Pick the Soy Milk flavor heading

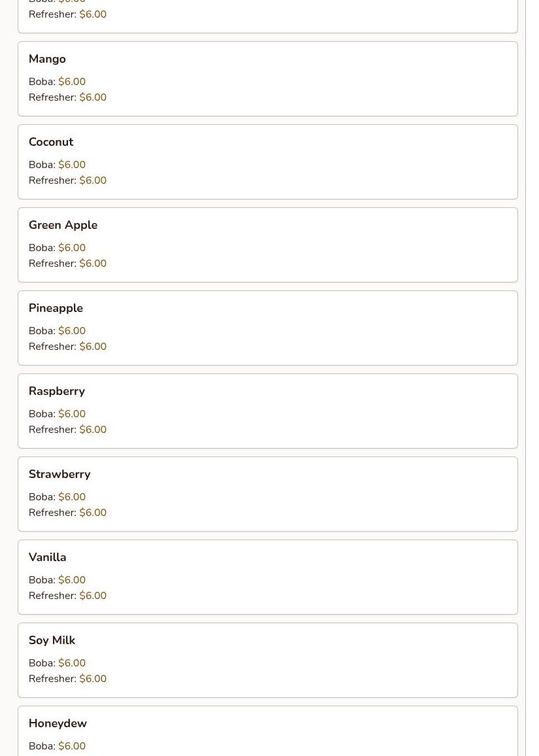click(x=52, y=640)
